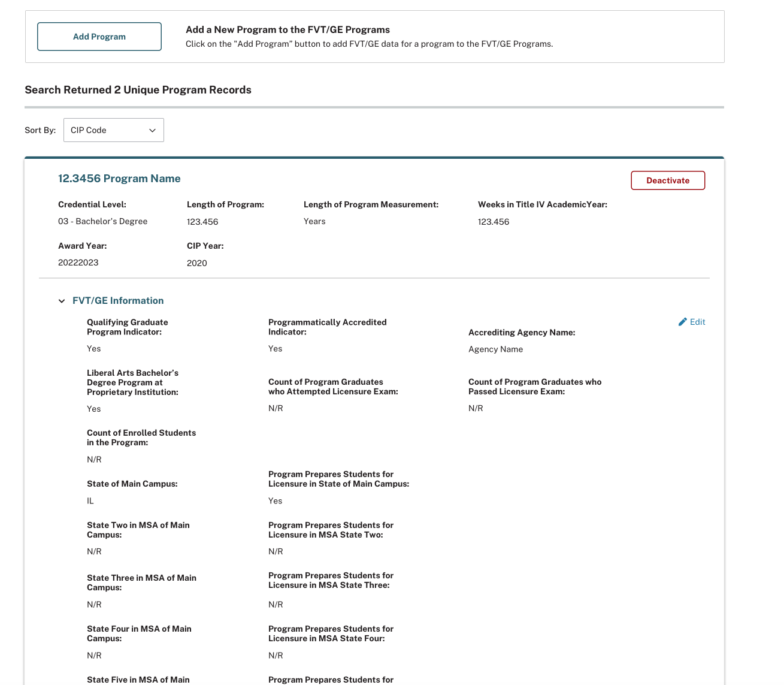Click the Length of Program Measurement value Years

(x=314, y=221)
